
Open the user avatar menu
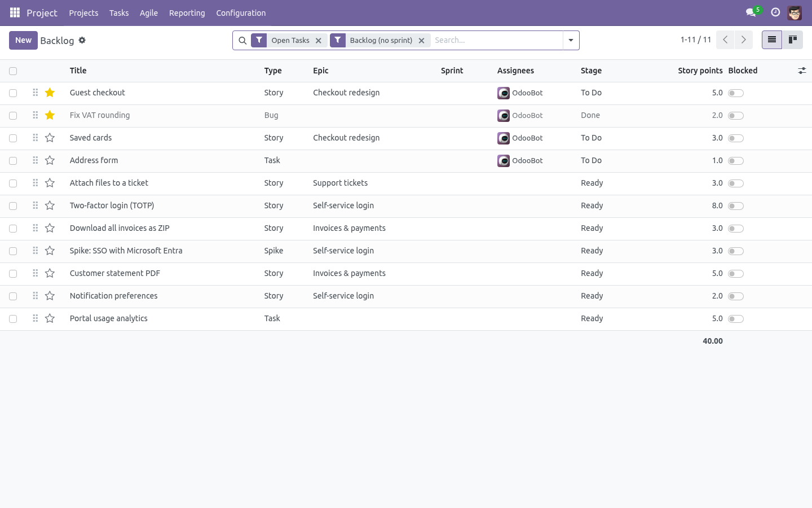point(795,12)
